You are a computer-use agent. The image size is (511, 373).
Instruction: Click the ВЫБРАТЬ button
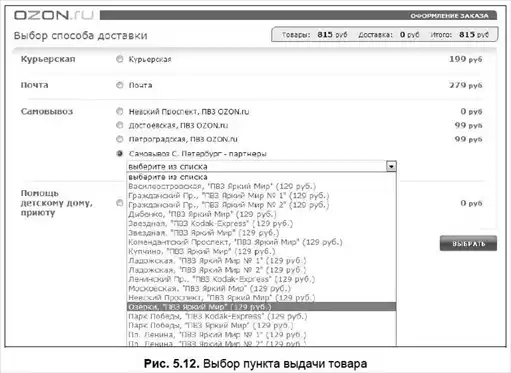click(x=468, y=243)
